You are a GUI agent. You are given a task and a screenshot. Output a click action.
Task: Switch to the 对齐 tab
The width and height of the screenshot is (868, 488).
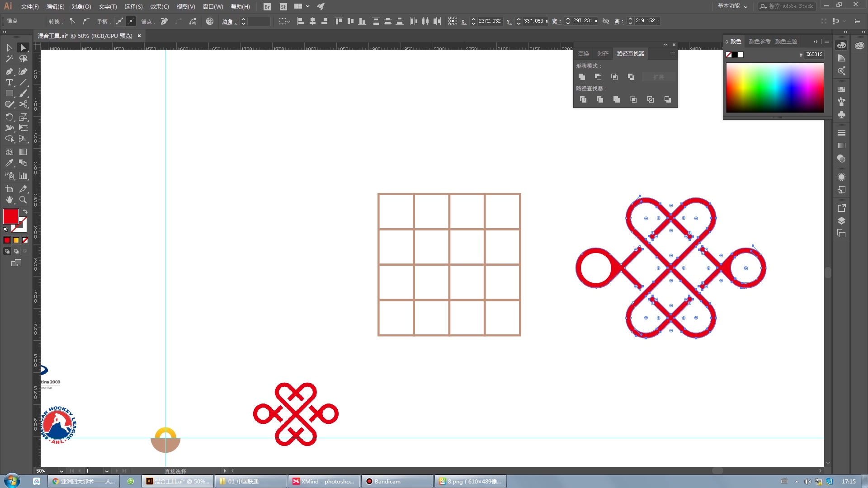[x=602, y=53]
